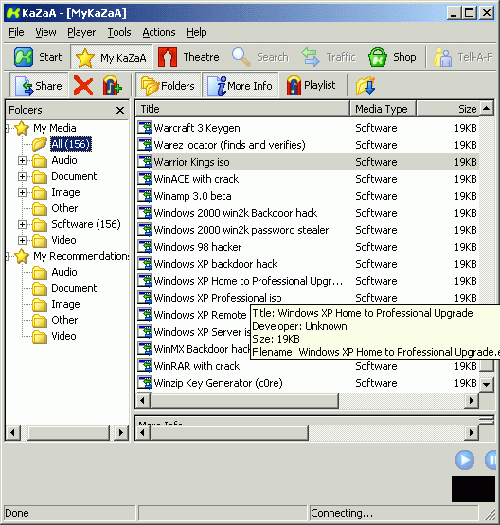Viewport: 500px width, 525px height.
Task: Select Other folder under My Media
Action: (x=65, y=208)
